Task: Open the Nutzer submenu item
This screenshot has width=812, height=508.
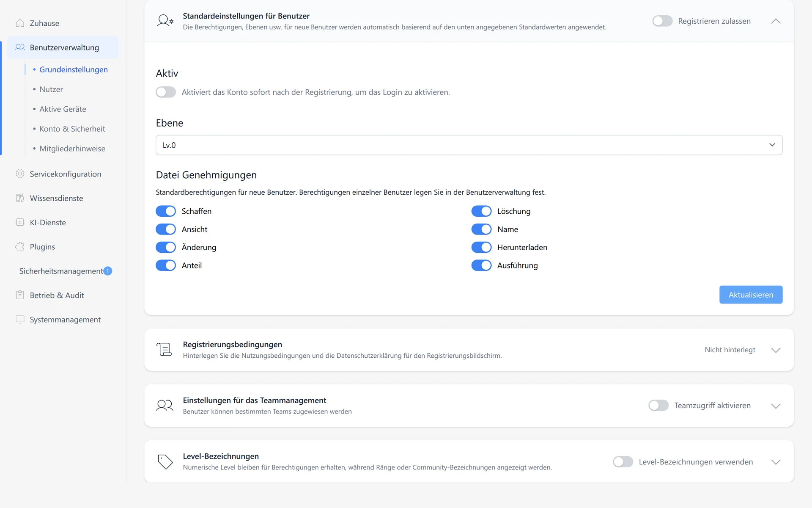Action: 51,89
